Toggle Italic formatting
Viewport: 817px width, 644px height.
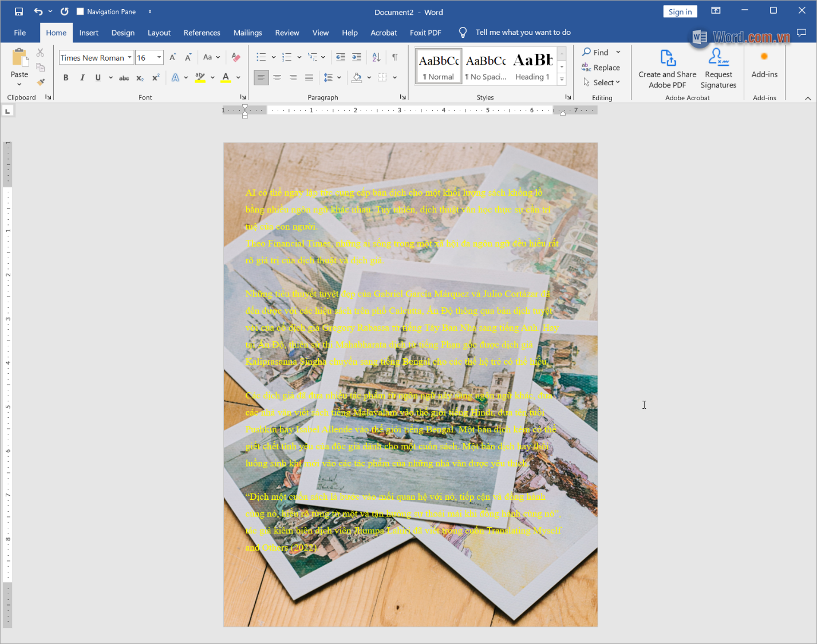point(82,78)
